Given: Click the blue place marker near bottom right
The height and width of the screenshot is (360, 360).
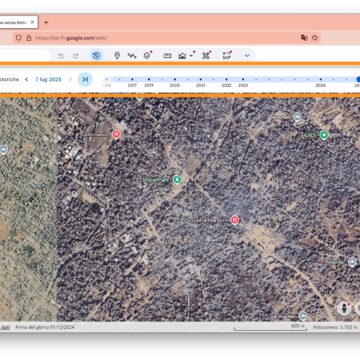Looking at the screenshot, I should click(x=303, y=316).
